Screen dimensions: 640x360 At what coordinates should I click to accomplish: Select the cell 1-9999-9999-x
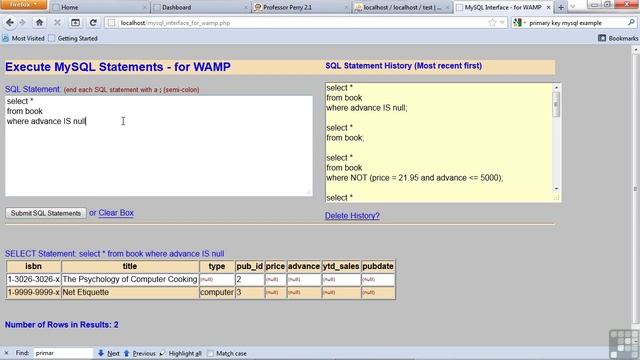pos(33,292)
